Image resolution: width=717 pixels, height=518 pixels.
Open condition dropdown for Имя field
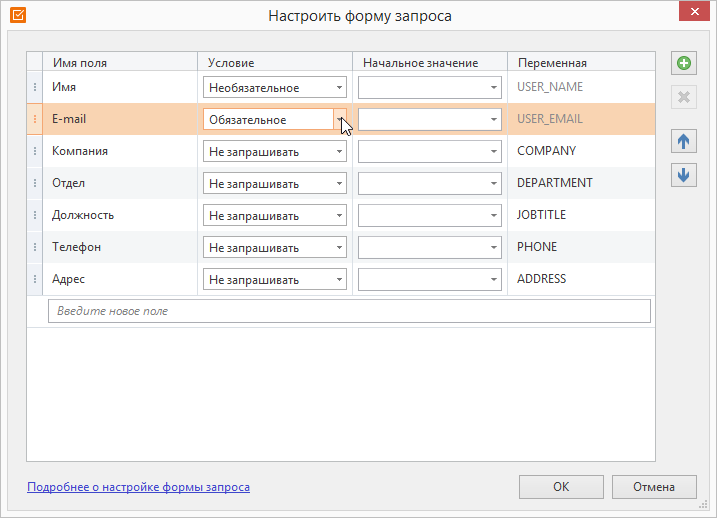pos(275,87)
